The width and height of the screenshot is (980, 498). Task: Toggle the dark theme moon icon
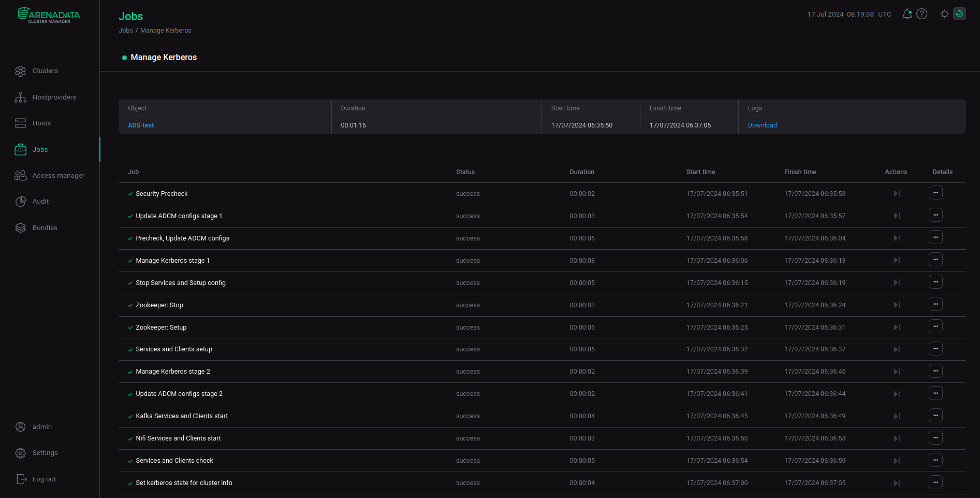coord(960,14)
